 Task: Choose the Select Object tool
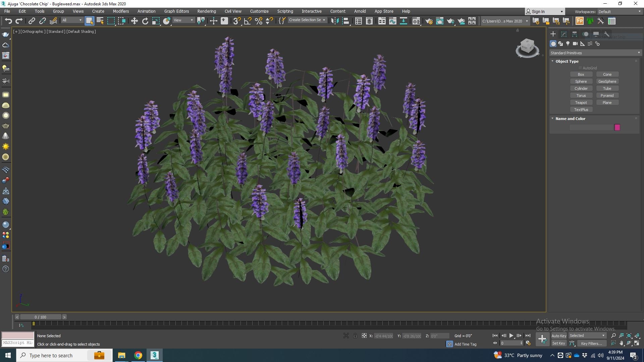tap(89, 21)
